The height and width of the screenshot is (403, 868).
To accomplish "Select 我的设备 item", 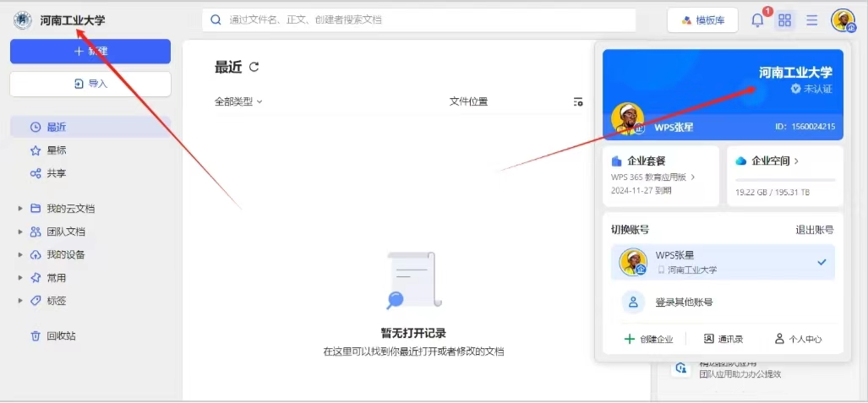I will [66, 254].
